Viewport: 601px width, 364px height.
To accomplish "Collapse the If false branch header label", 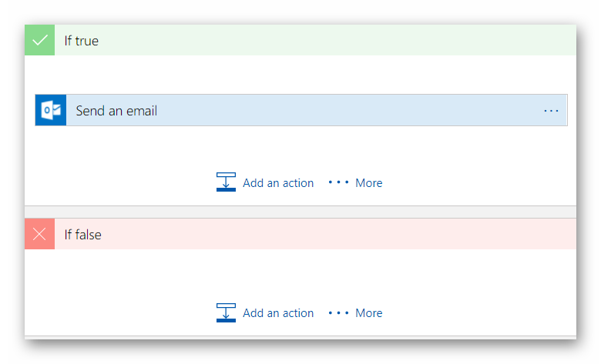I will (82, 235).
